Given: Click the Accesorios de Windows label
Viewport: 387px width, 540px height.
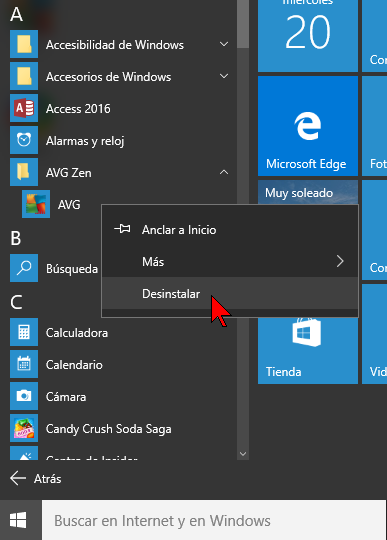Looking at the screenshot, I should point(108,77).
